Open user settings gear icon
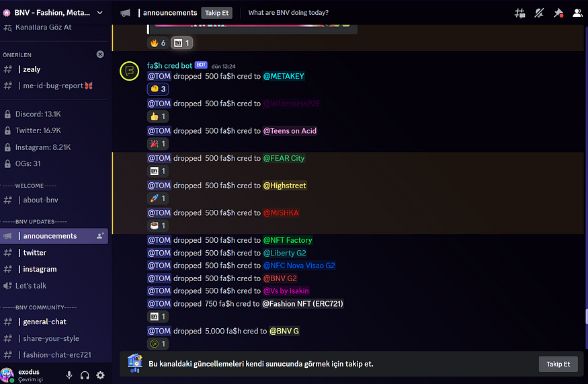This screenshot has height=384, width=588. click(101, 375)
